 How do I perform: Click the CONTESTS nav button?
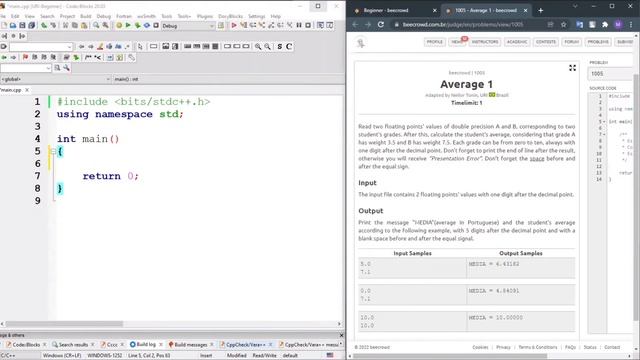pos(546,42)
